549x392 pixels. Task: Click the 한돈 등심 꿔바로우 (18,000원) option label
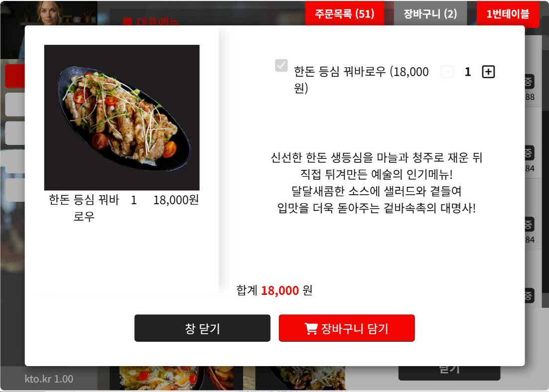coord(361,80)
